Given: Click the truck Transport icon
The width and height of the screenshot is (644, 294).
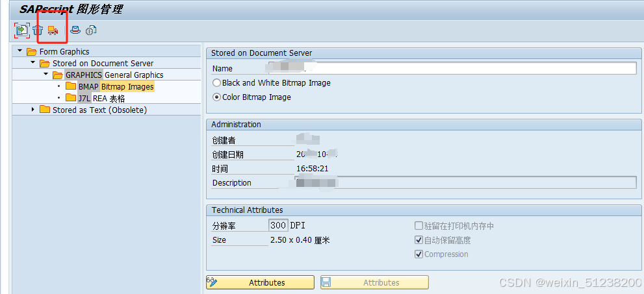Looking at the screenshot, I should (53, 31).
